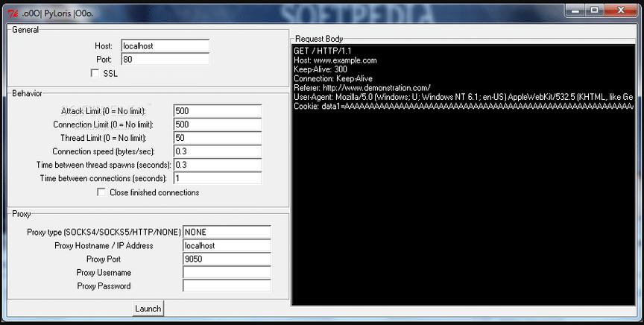Change the Proxy Port field 9050

coord(227,259)
